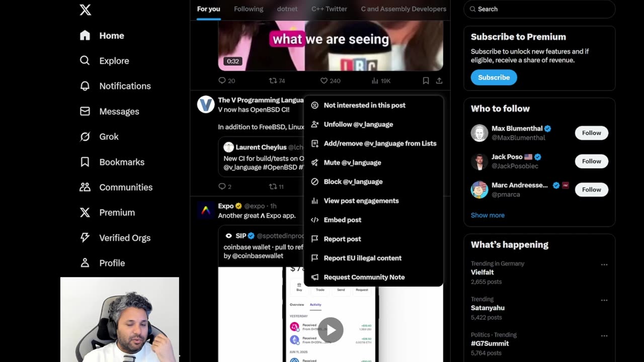The image size is (644, 362).
Task: Switch to C and Assembly Developers tab
Action: pos(404,9)
